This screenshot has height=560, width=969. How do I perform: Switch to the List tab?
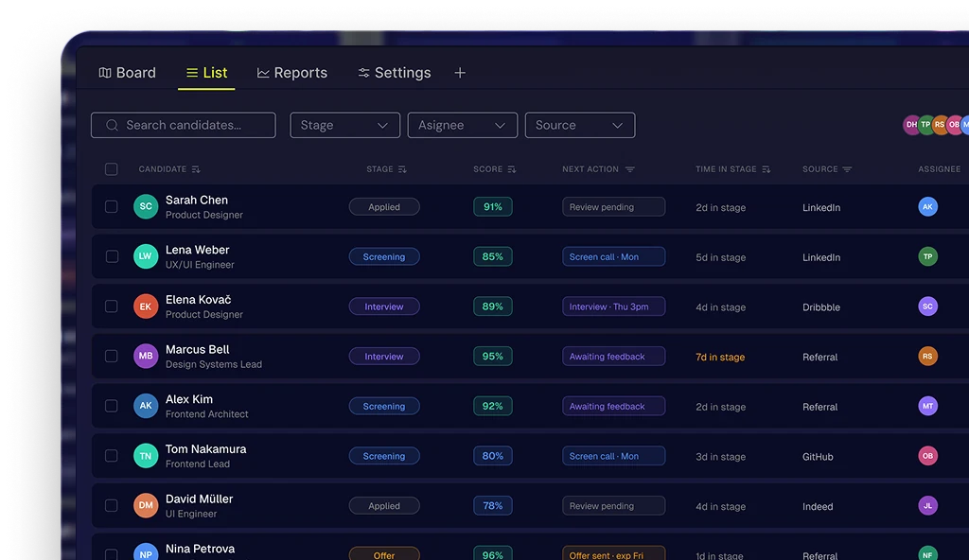(206, 73)
